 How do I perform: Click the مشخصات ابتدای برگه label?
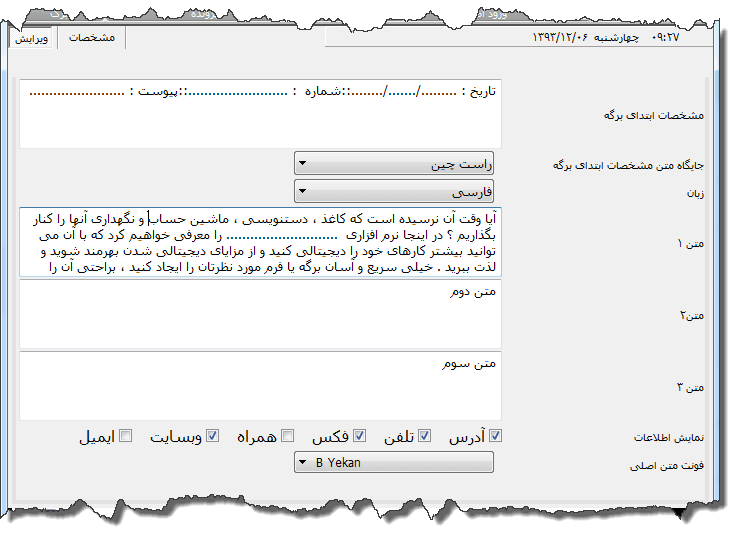(653, 115)
